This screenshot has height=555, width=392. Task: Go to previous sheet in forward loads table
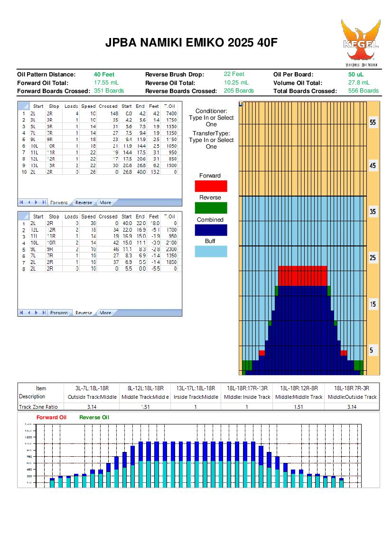coord(29,202)
